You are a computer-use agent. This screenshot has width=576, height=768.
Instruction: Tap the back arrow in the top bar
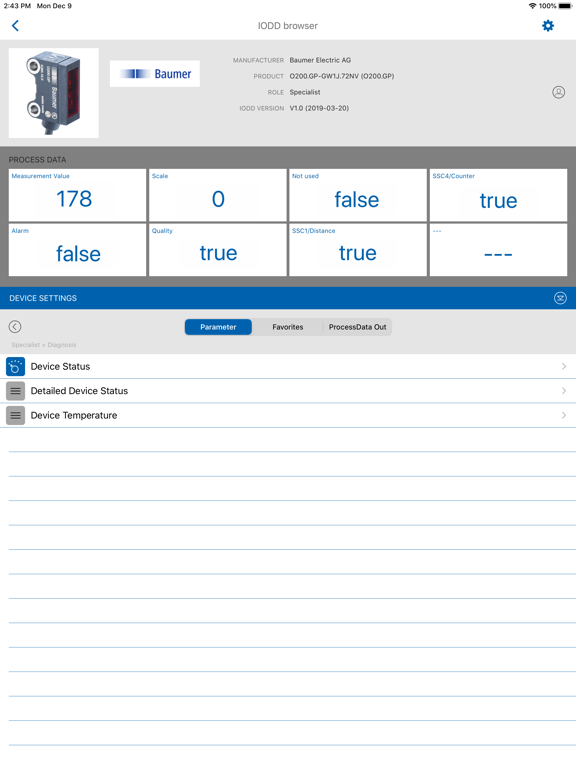tap(15, 25)
